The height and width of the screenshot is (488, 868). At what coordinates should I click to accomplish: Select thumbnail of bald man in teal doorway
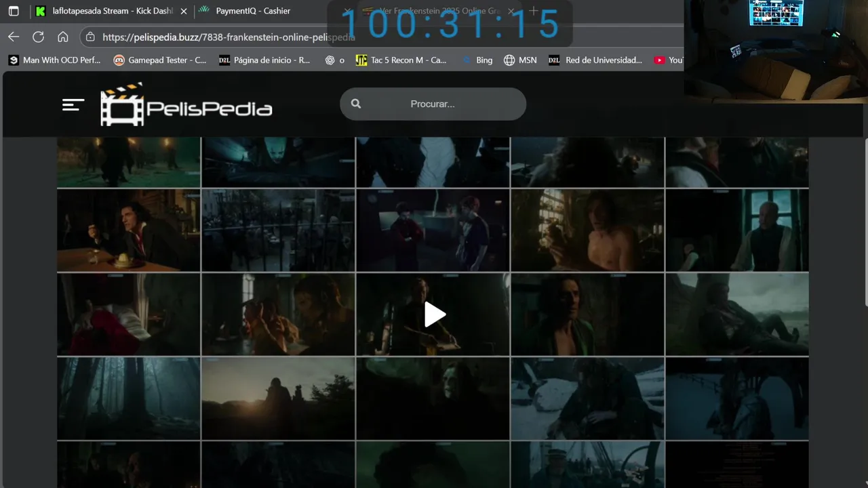pyautogui.click(x=737, y=230)
